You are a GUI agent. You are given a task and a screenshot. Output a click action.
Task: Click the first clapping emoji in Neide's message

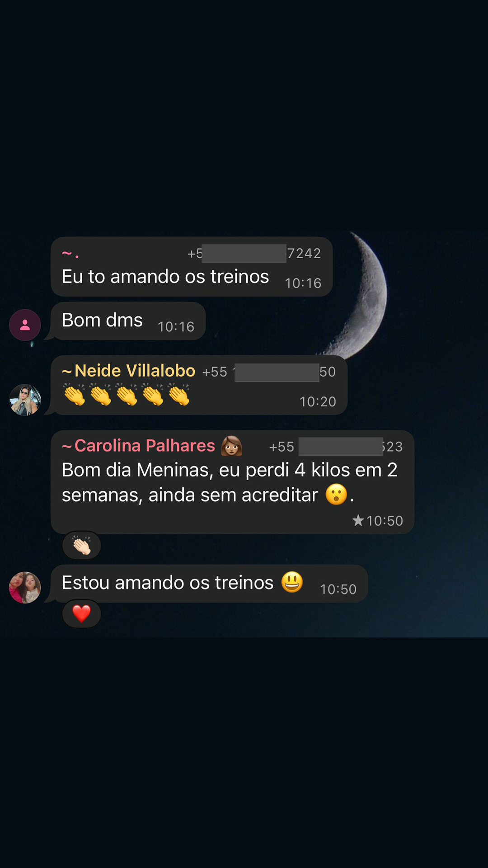click(x=74, y=395)
